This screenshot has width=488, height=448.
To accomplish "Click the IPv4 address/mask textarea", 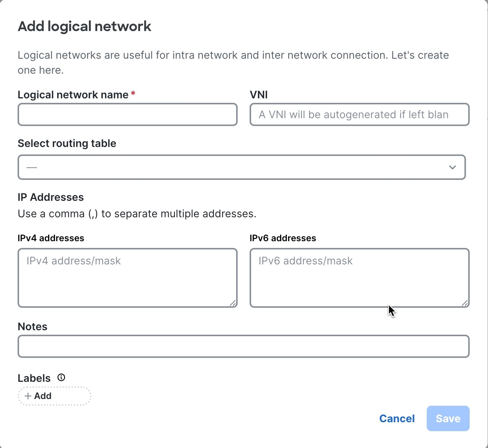I will coord(127,278).
